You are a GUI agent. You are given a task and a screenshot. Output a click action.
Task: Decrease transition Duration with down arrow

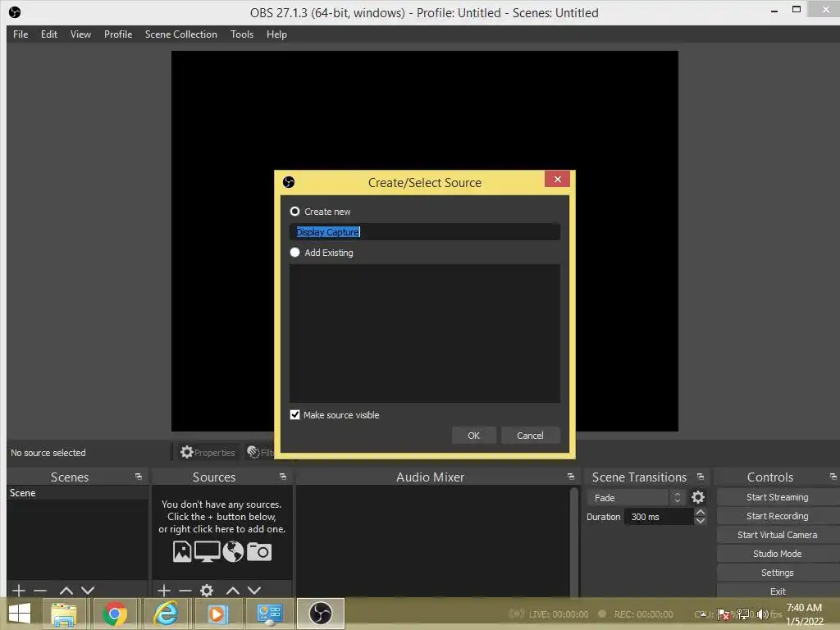tap(701, 521)
